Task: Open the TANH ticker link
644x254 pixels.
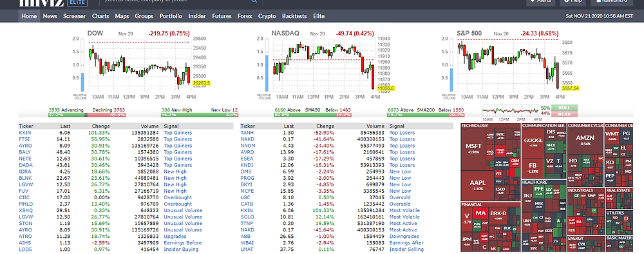Action: [247, 133]
